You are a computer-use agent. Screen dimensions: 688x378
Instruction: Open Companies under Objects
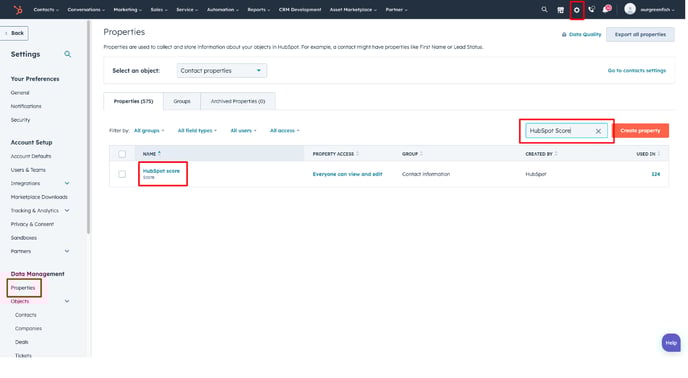[x=29, y=328]
